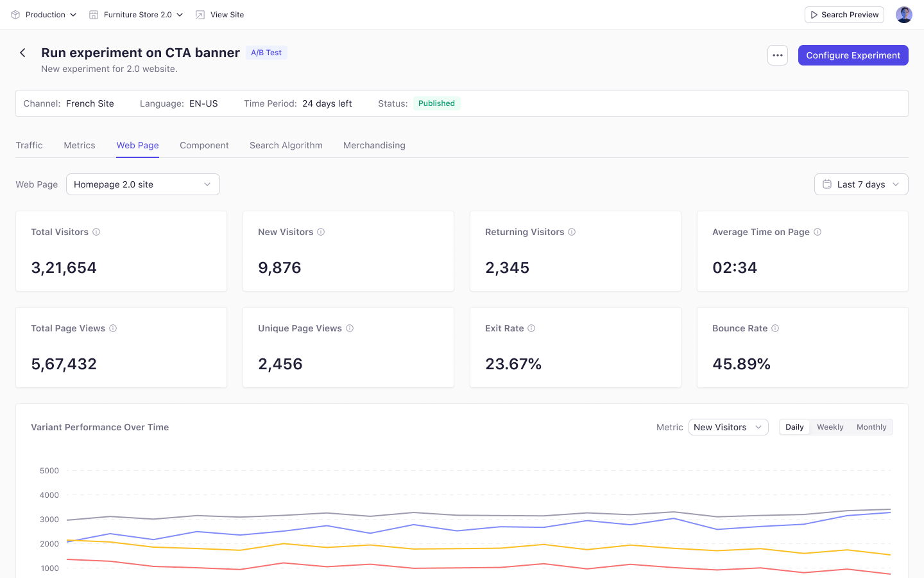Open the Homepage 2.0 site web page dropdown
This screenshot has height=578, width=924.
143,184
